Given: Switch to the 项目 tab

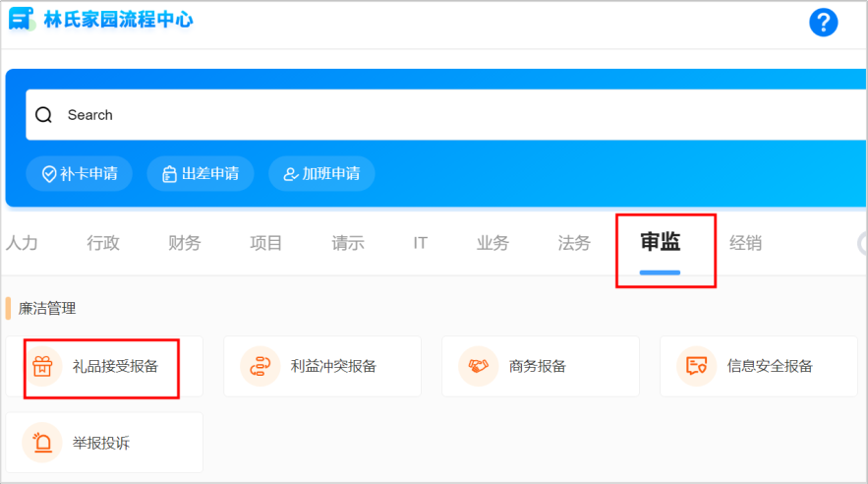Looking at the screenshot, I should pyautogui.click(x=265, y=243).
